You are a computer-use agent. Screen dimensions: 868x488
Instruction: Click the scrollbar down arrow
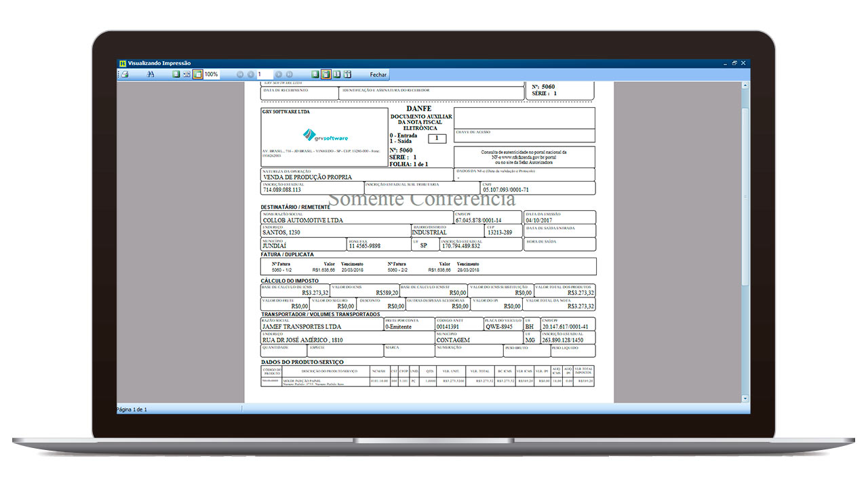(x=745, y=399)
